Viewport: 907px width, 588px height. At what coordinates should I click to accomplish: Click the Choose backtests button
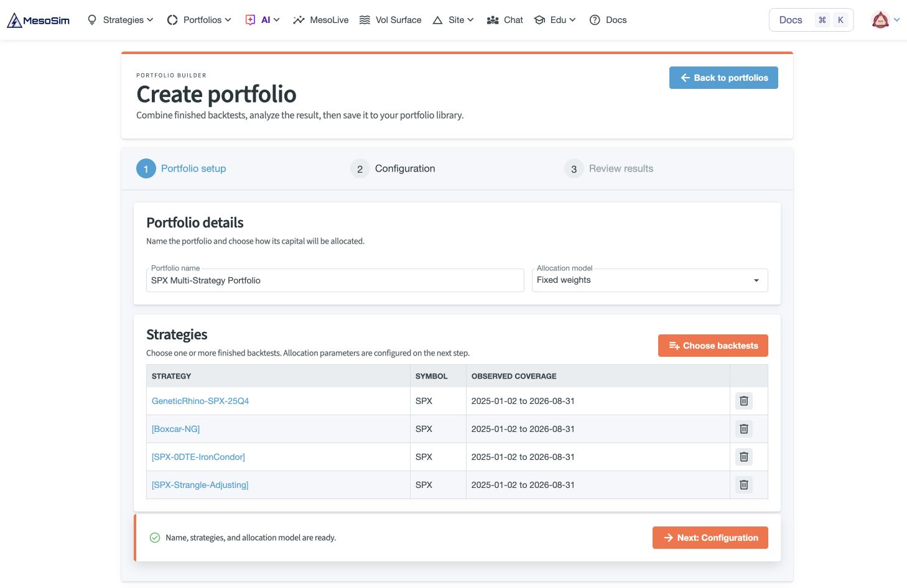coord(713,346)
